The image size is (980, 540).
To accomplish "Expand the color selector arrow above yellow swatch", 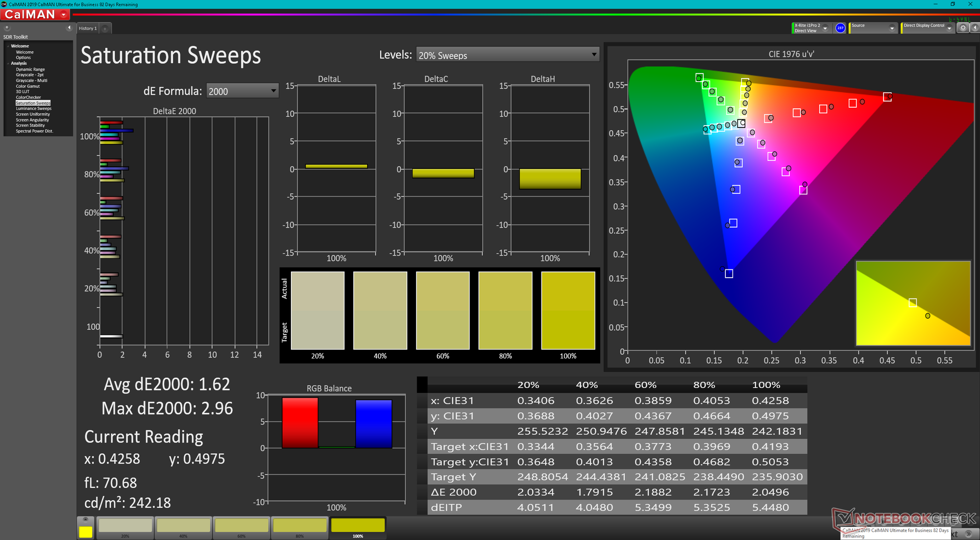I will 85,521.
